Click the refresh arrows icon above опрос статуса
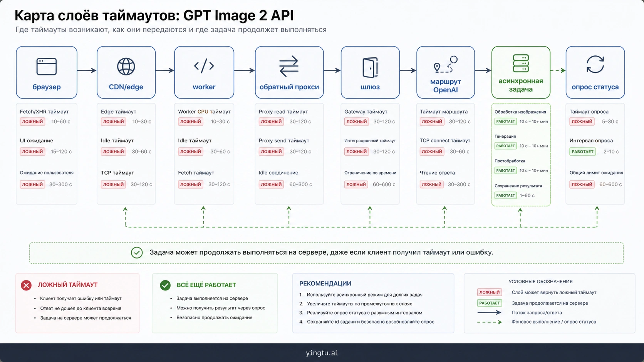The height and width of the screenshot is (362, 644). pos(595,64)
